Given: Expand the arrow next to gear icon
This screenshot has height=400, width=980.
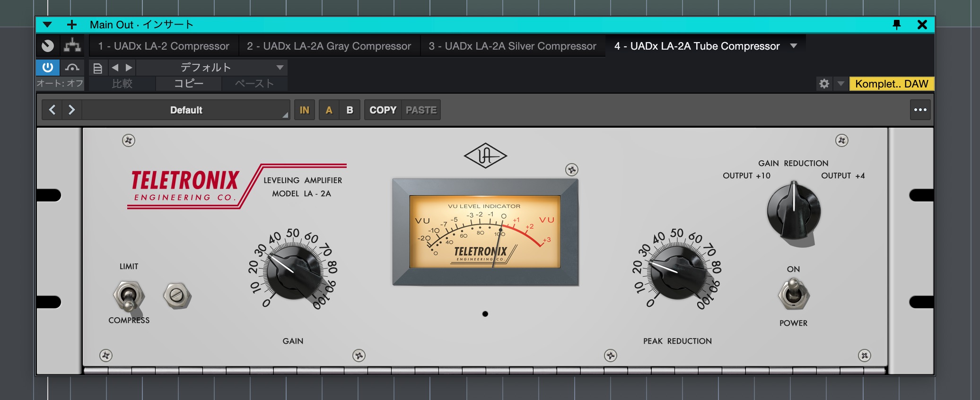Looking at the screenshot, I should 840,84.
